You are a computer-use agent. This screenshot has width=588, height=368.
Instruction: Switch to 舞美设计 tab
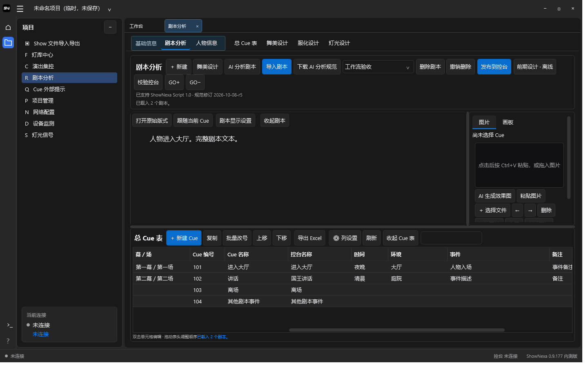pyautogui.click(x=277, y=43)
